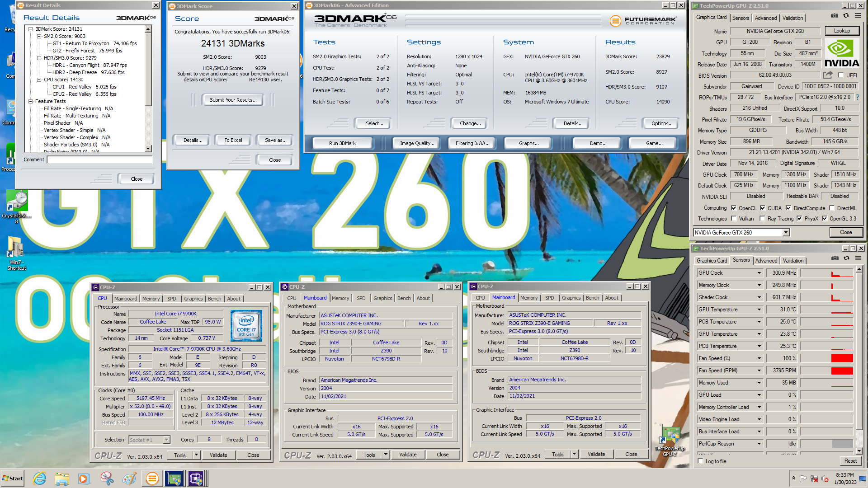Click Image Quality button in 3DMark06
Image resolution: width=868 pixels, height=488 pixels.
click(x=417, y=143)
